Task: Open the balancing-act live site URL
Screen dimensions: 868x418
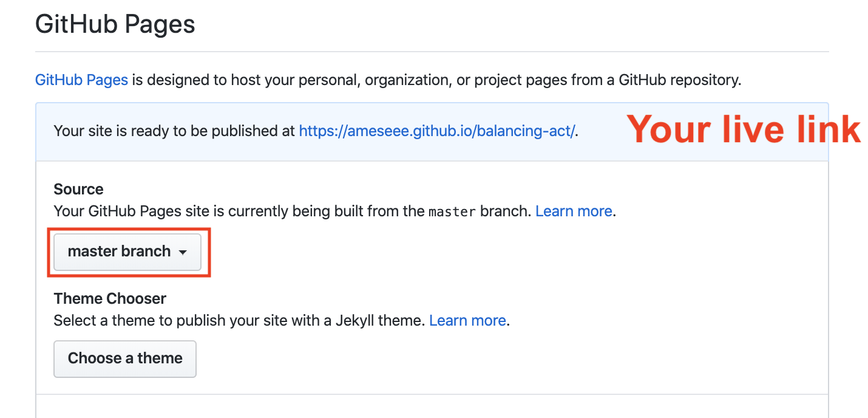Action: pyautogui.click(x=437, y=131)
